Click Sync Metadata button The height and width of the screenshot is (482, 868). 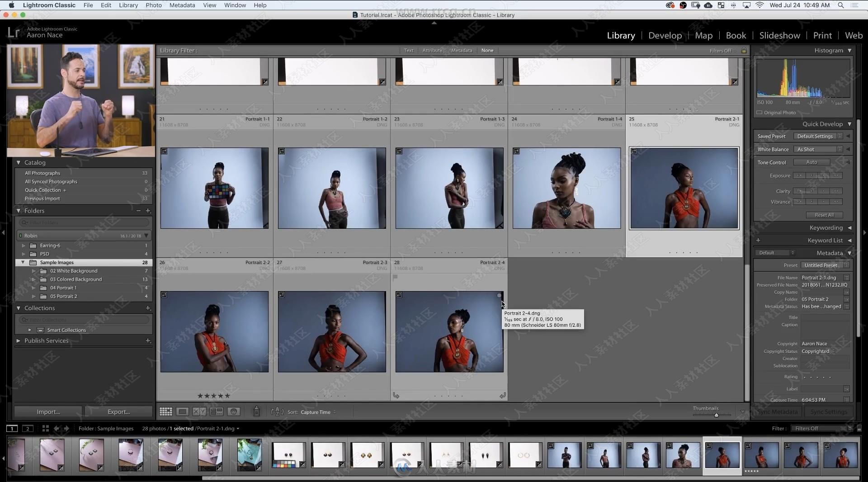click(778, 411)
